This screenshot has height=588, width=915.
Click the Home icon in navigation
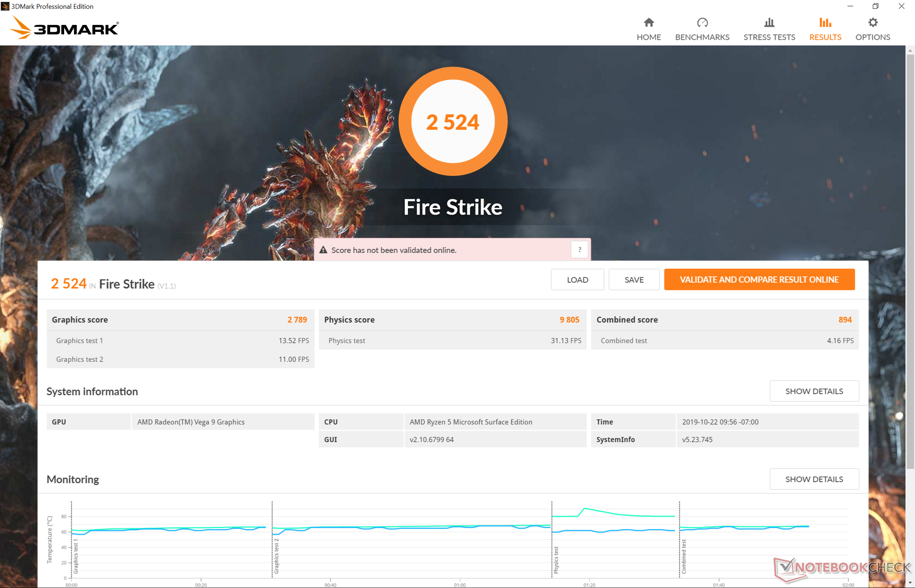[649, 23]
